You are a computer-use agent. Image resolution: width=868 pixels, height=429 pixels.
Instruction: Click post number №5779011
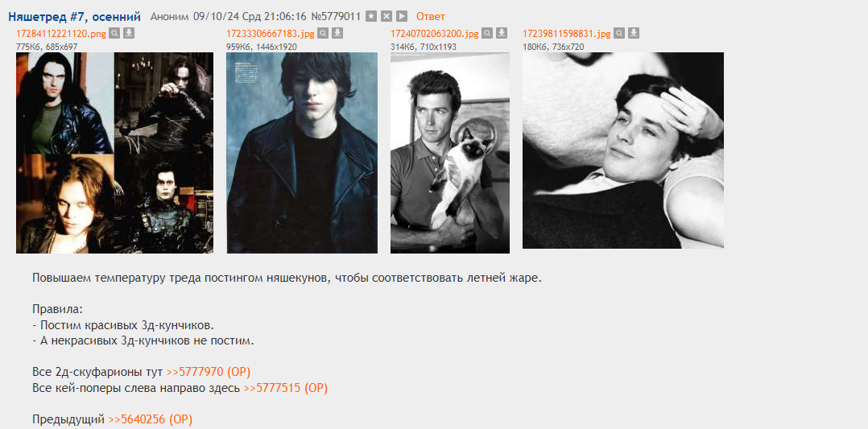(x=337, y=17)
